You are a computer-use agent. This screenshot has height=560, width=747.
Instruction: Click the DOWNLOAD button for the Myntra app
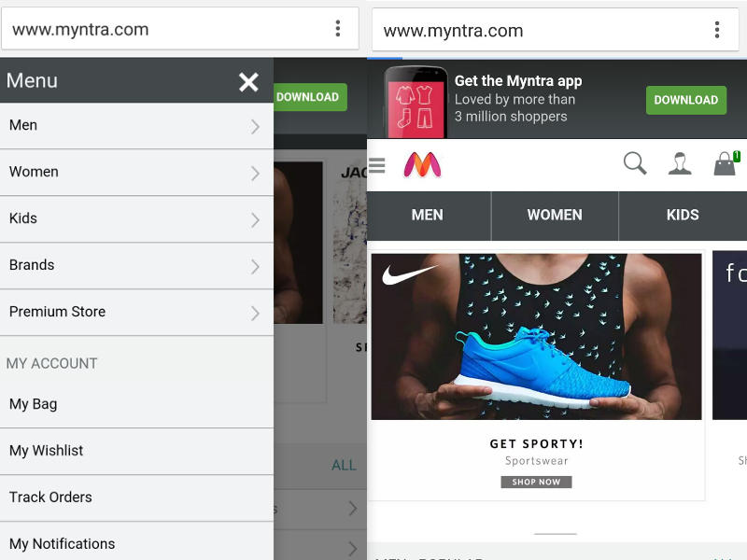coord(686,99)
